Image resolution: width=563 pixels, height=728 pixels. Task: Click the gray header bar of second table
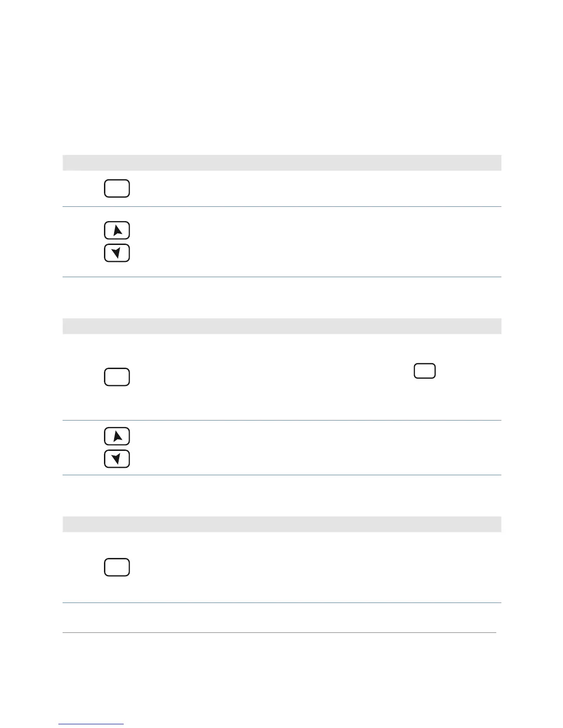tap(281, 326)
